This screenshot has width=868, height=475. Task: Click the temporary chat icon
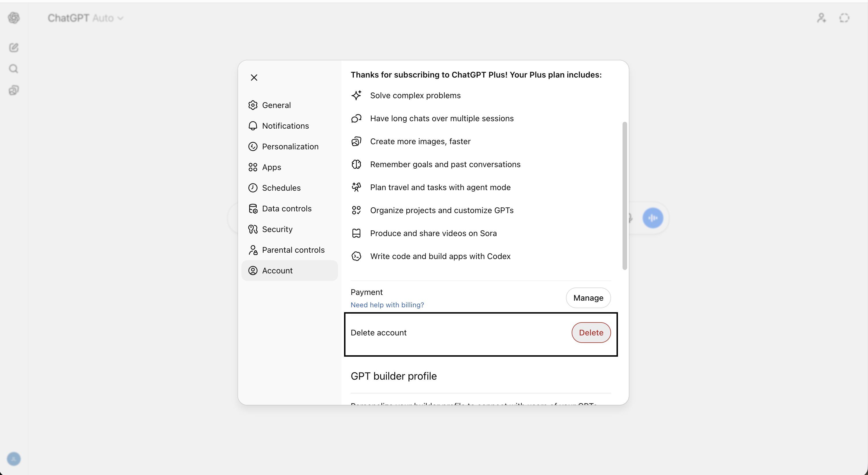tap(844, 18)
